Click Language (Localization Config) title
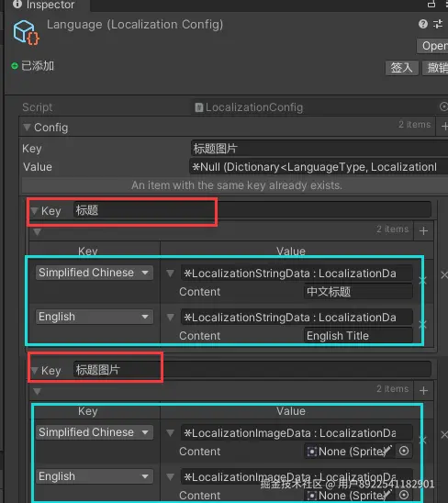448x503 pixels. click(135, 25)
